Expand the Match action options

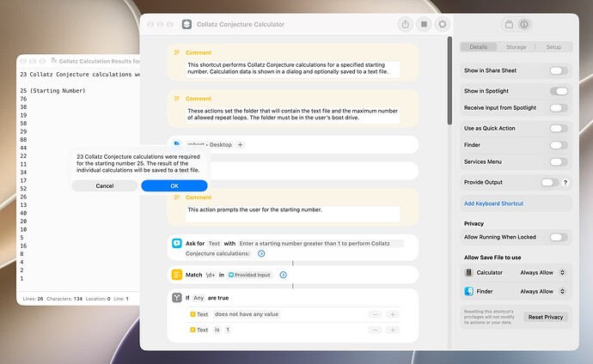[284, 275]
